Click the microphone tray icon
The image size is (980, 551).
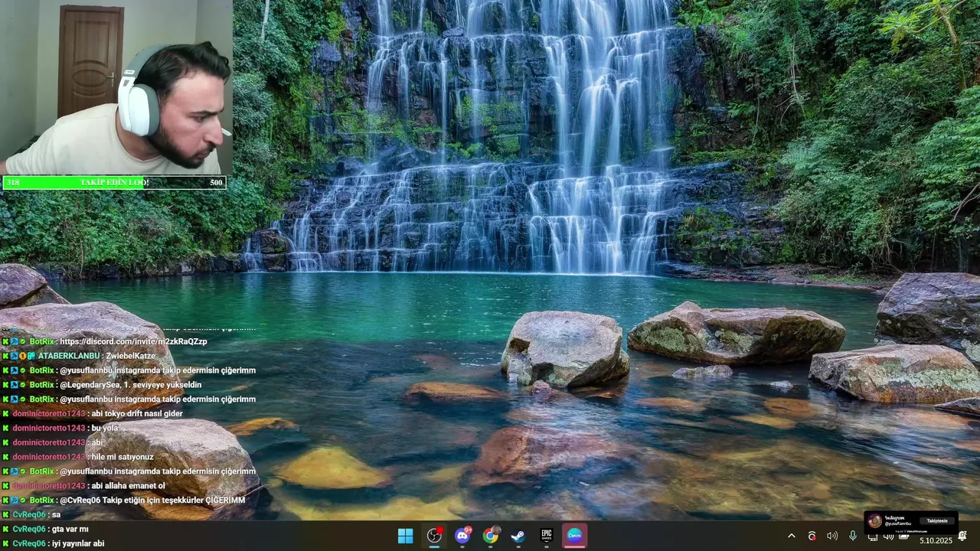pyautogui.click(x=853, y=536)
